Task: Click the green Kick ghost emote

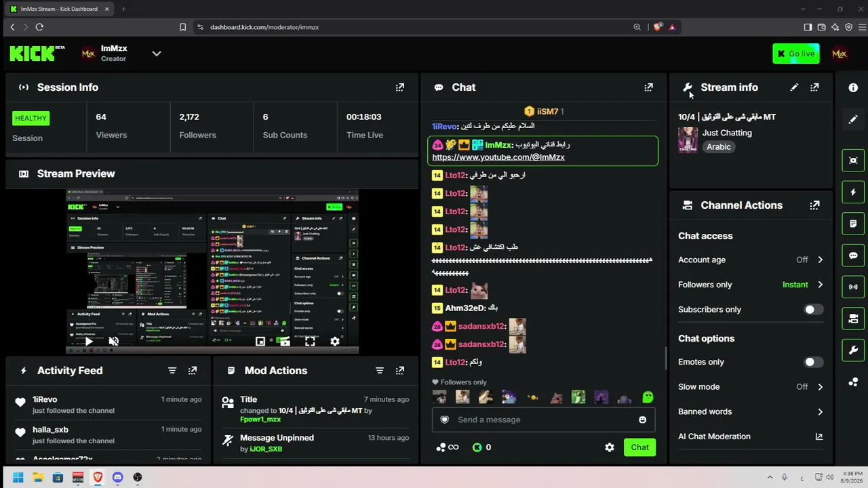Action: click(648, 397)
